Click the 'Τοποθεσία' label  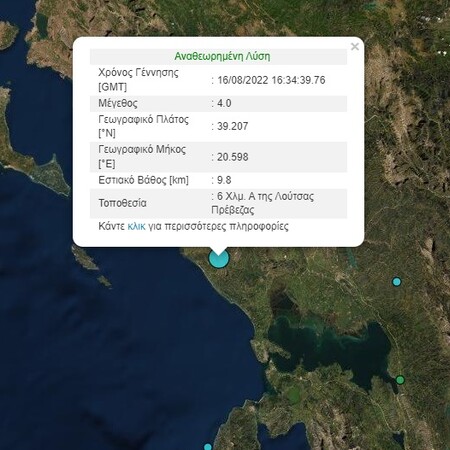[x=122, y=203]
